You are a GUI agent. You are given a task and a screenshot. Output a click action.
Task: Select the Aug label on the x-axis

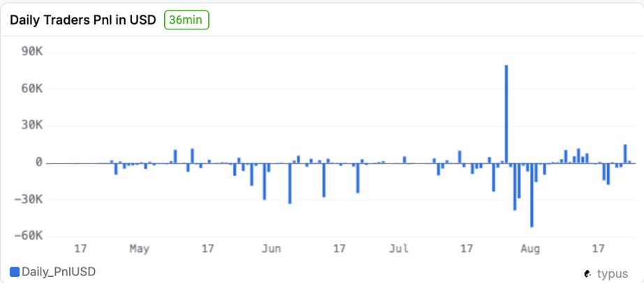tap(531, 248)
